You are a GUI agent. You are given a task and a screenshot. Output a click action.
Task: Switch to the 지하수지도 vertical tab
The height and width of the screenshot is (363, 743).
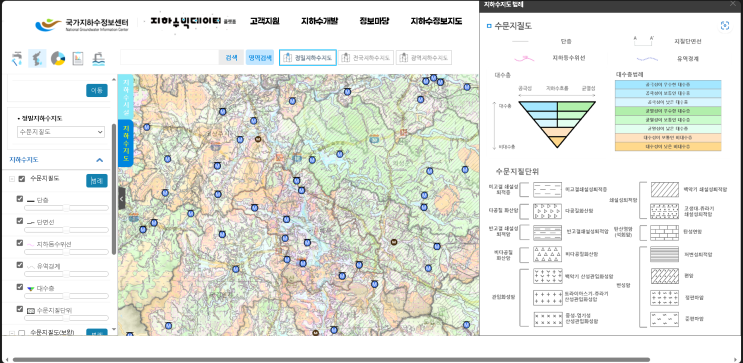click(126, 144)
